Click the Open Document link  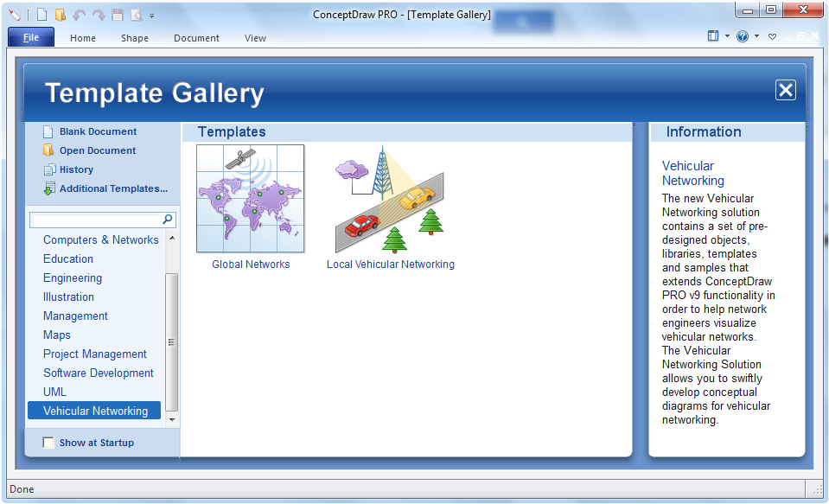click(98, 150)
